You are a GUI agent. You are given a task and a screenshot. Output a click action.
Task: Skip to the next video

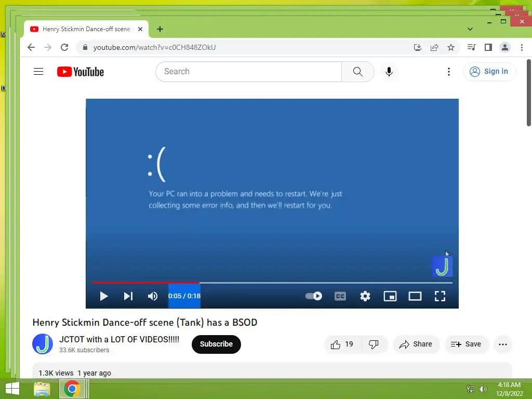click(128, 296)
